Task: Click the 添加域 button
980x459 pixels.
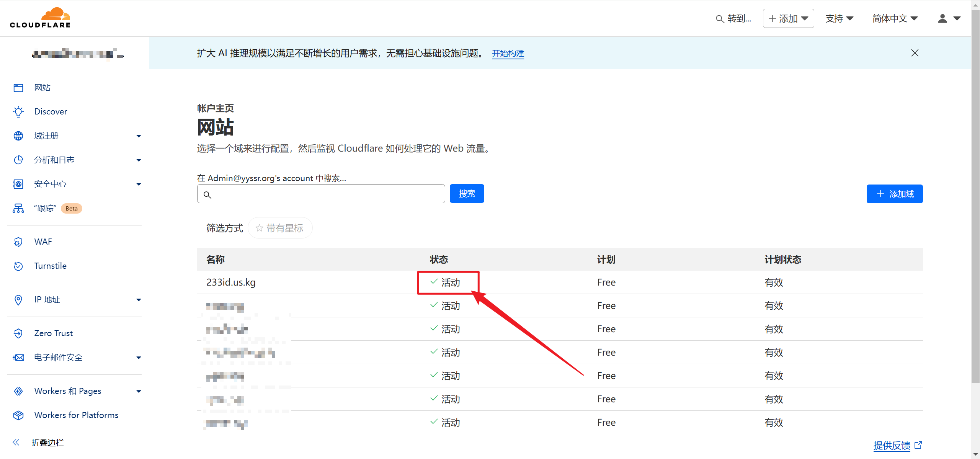Action: point(894,194)
